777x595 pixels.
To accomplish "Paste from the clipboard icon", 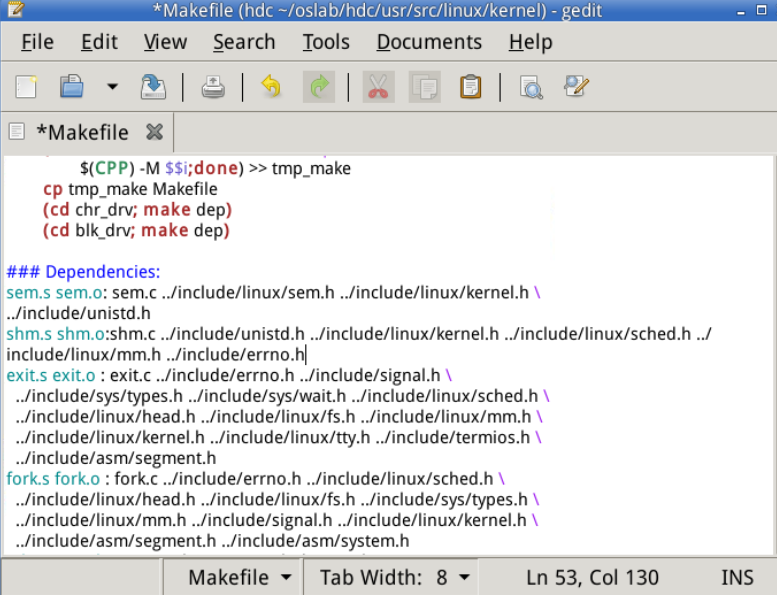I will click(x=470, y=87).
